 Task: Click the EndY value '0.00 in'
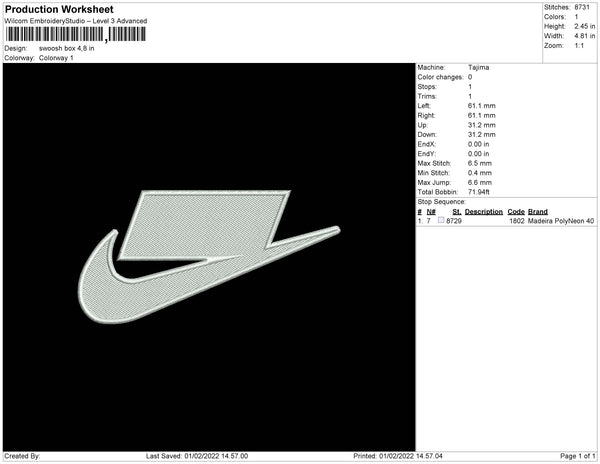point(479,154)
